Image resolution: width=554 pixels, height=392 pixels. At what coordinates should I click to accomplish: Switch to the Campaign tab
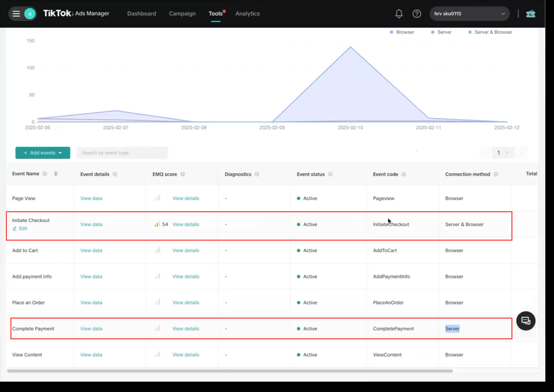tap(182, 14)
